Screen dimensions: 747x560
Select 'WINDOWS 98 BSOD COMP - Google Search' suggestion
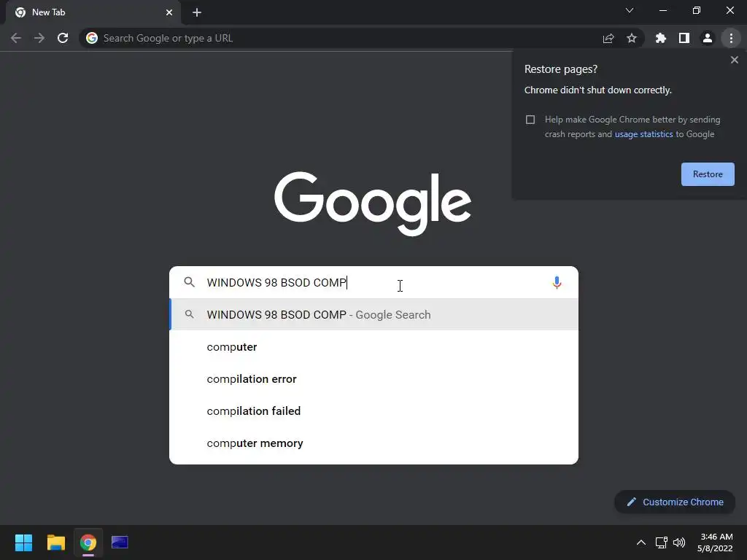[373, 314]
